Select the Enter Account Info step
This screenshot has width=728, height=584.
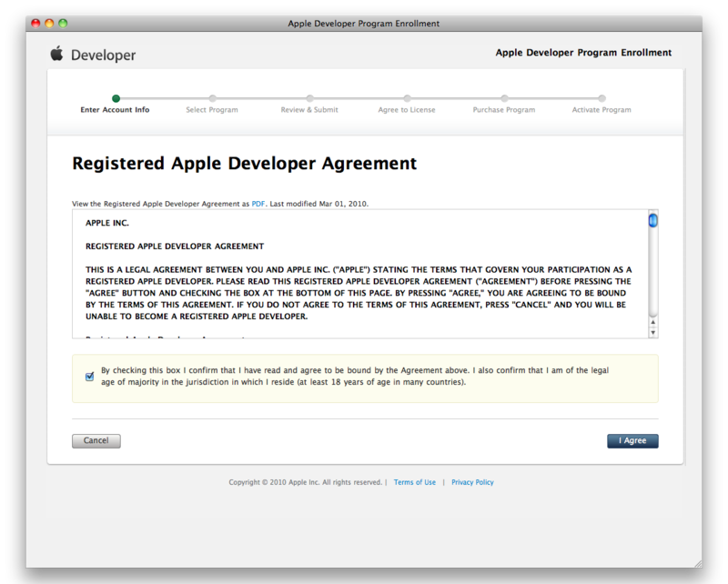tap(115, 110)
